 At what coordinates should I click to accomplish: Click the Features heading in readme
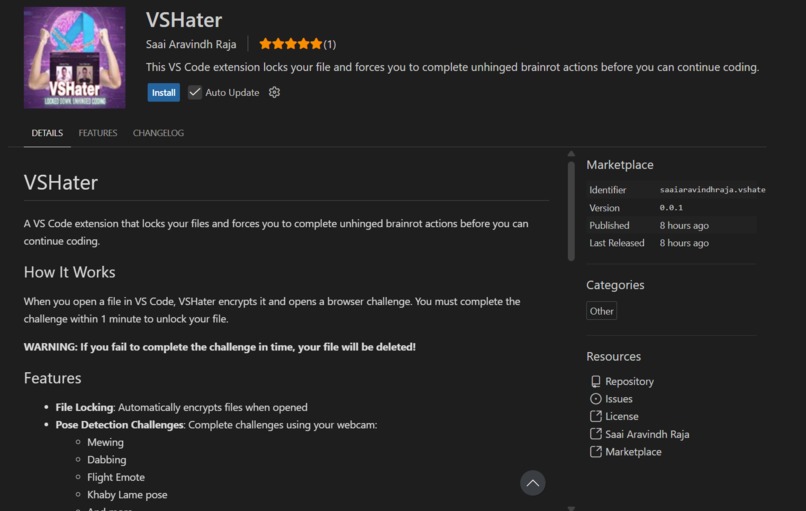(52, 378)
